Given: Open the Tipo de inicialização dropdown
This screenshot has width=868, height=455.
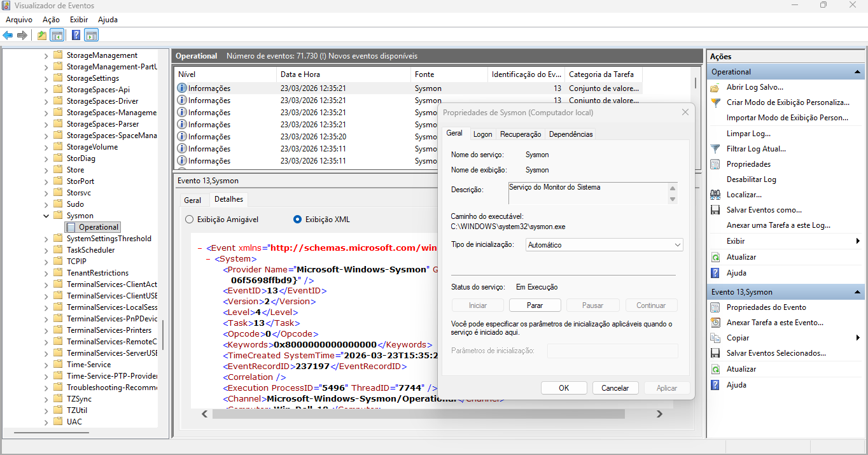Looking at the screenshot, I should 676,244.
